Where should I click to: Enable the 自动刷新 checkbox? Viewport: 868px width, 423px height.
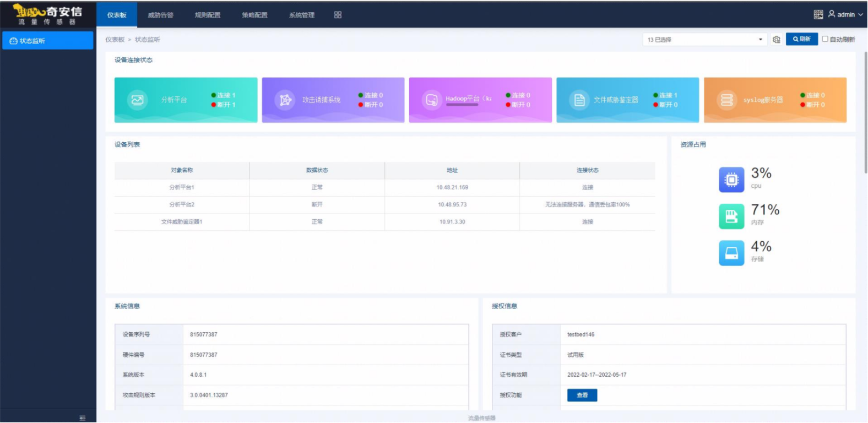click(x=825, y=39)
